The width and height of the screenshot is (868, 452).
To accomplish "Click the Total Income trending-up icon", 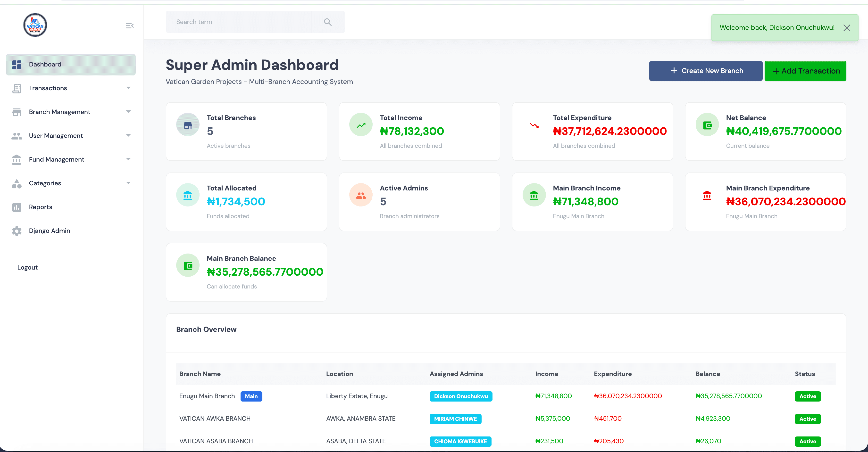I will coord(361,125).
